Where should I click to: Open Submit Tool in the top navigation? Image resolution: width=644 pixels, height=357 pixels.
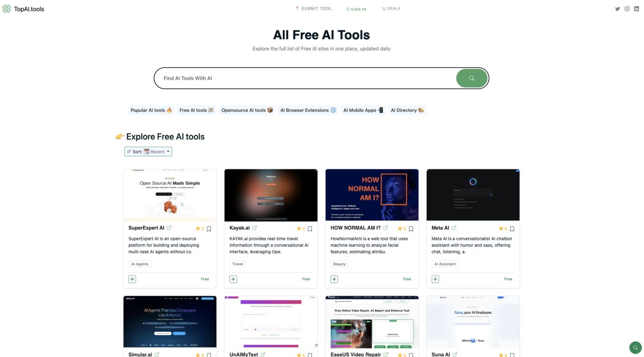tap(313, 9)
